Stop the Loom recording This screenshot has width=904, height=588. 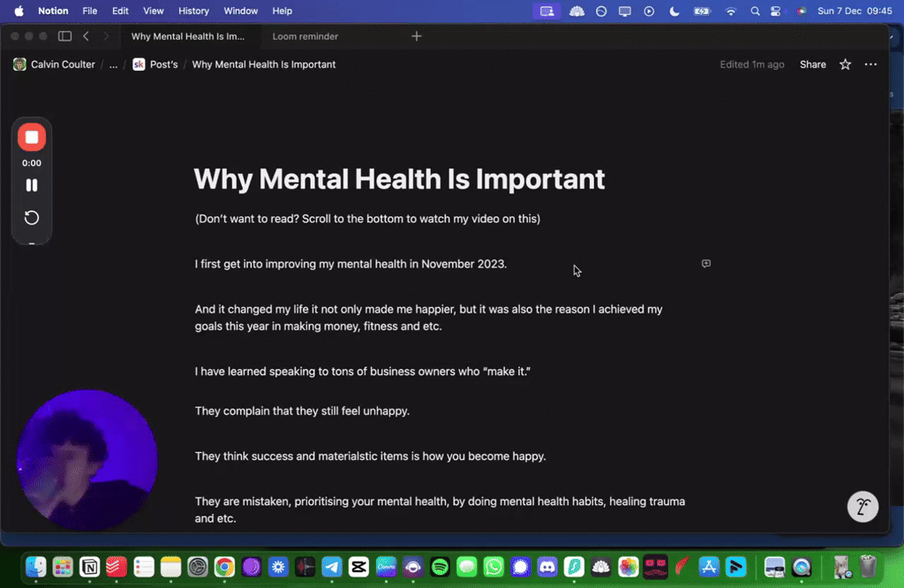[32, 137]
